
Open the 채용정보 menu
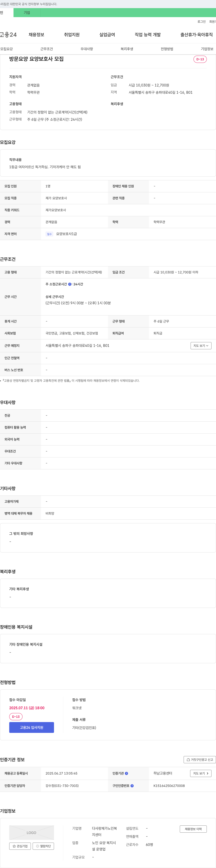[36, 35]
